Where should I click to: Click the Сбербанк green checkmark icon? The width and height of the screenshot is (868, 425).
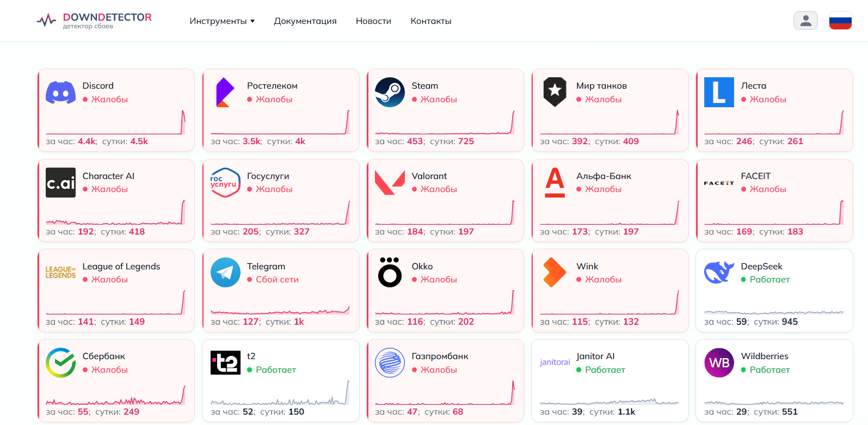pos(61,363)
